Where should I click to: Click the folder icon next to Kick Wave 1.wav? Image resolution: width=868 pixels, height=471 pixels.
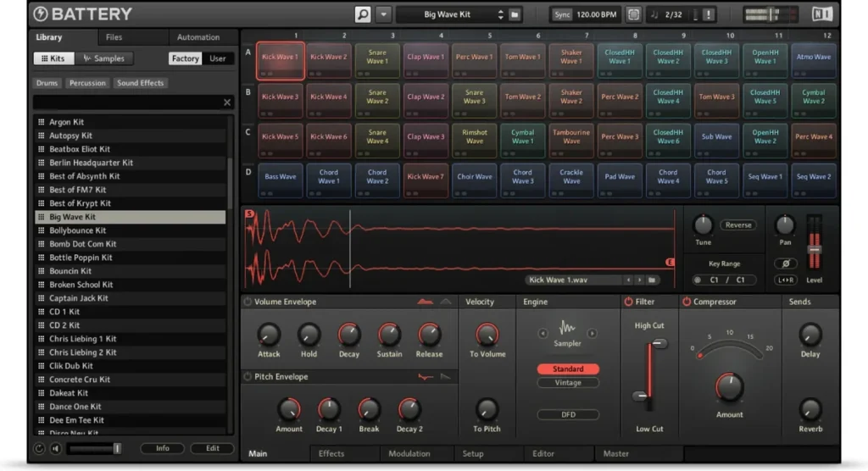click(x=652, y=280)
